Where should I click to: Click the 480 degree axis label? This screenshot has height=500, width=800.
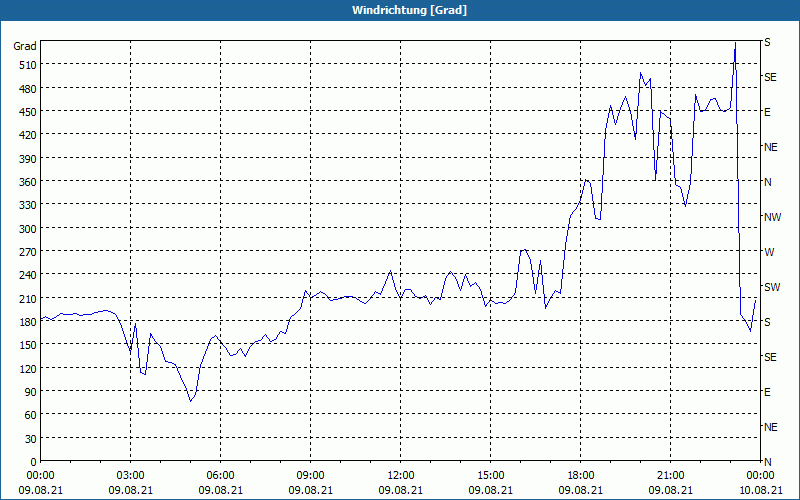pos(29,89)
